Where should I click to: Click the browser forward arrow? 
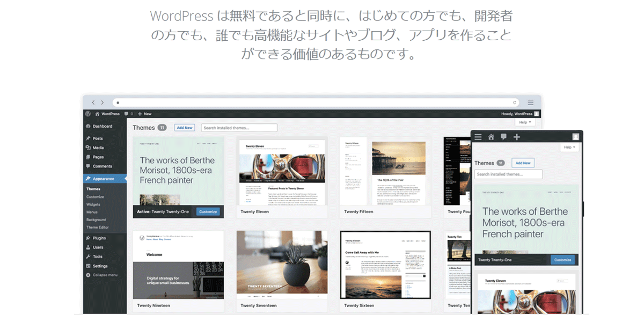click(x=102, y=102)
